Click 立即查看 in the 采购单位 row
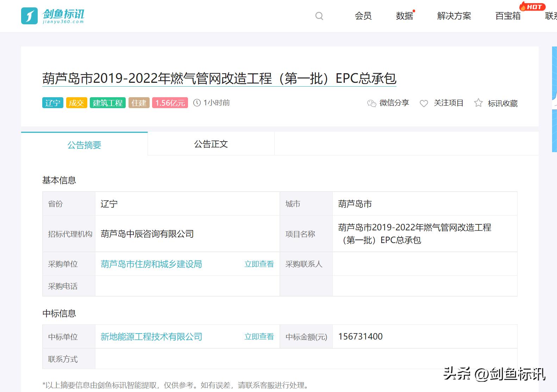Viewport: 557px width, 392px height. (259, 264)
